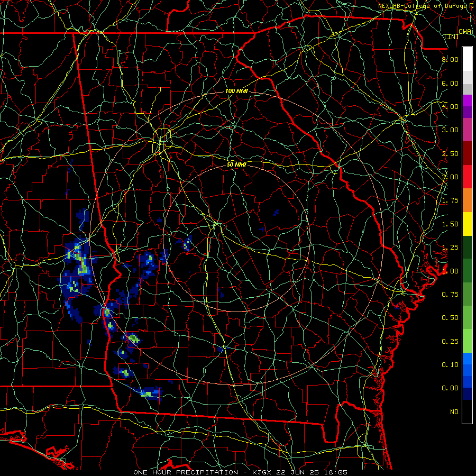Select the 2.50 legend value
Image resolution: width=476 pixels, height=476 pixels.
(x=450, y=153)
